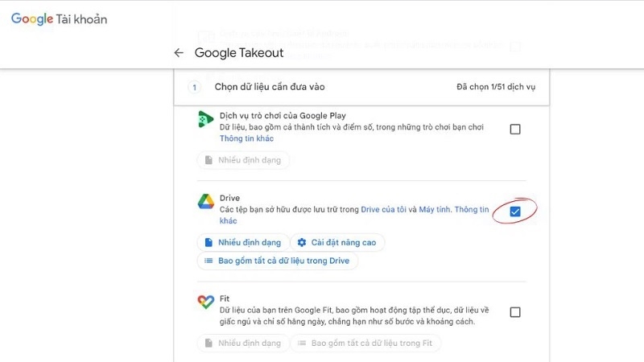Open Drive's Nhiều định dạng format options
Image resolution: width=644 pixels, height=362 pixels.
(243, 242)
